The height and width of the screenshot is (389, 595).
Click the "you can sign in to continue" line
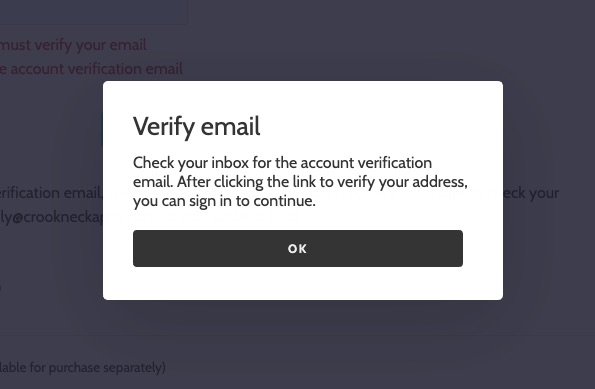224,201
